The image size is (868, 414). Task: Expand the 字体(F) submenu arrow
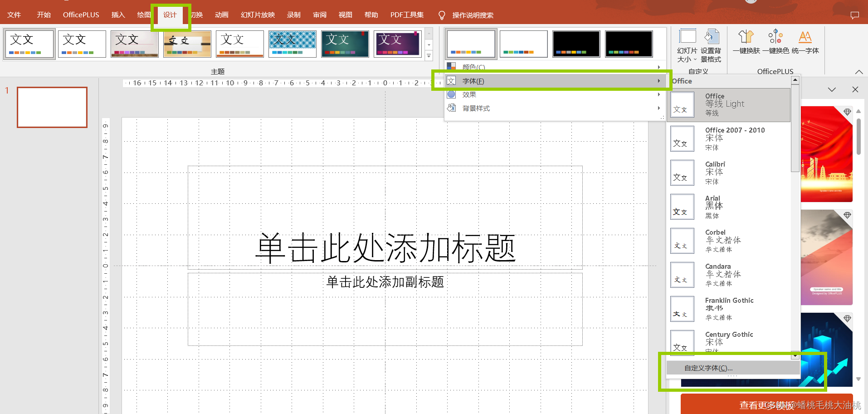tap(659, 80)
